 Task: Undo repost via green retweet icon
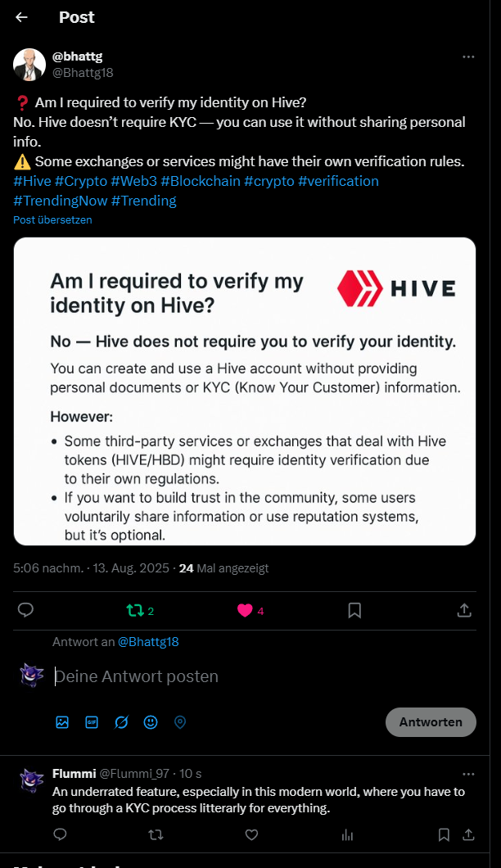click(x=134, y=610)
